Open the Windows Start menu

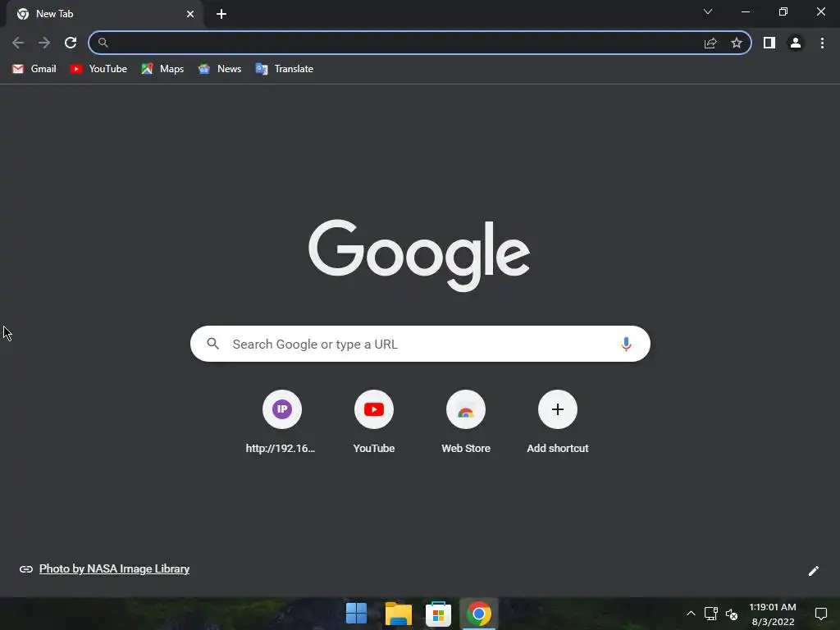point(356,614)
